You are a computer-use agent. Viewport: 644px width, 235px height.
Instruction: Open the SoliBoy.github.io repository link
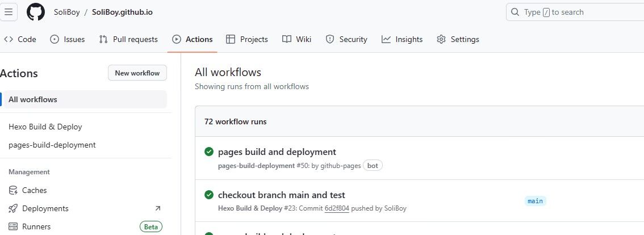point(123,12)
